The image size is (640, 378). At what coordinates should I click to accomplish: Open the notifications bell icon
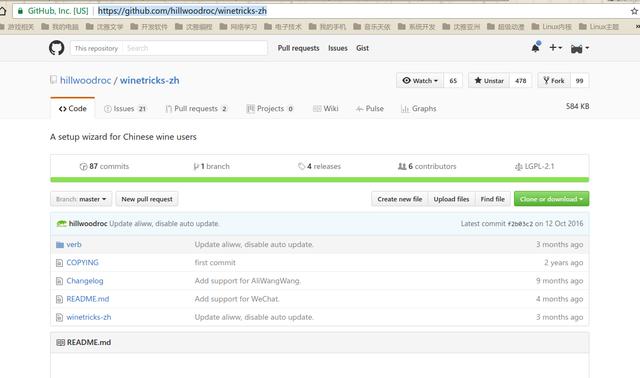tap(536, 48)
